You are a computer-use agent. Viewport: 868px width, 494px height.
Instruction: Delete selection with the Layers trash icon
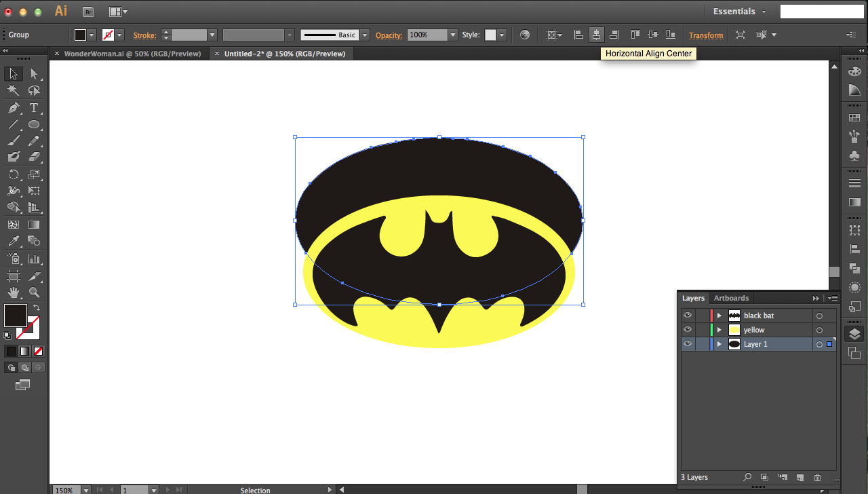click(x=817, y=478)
